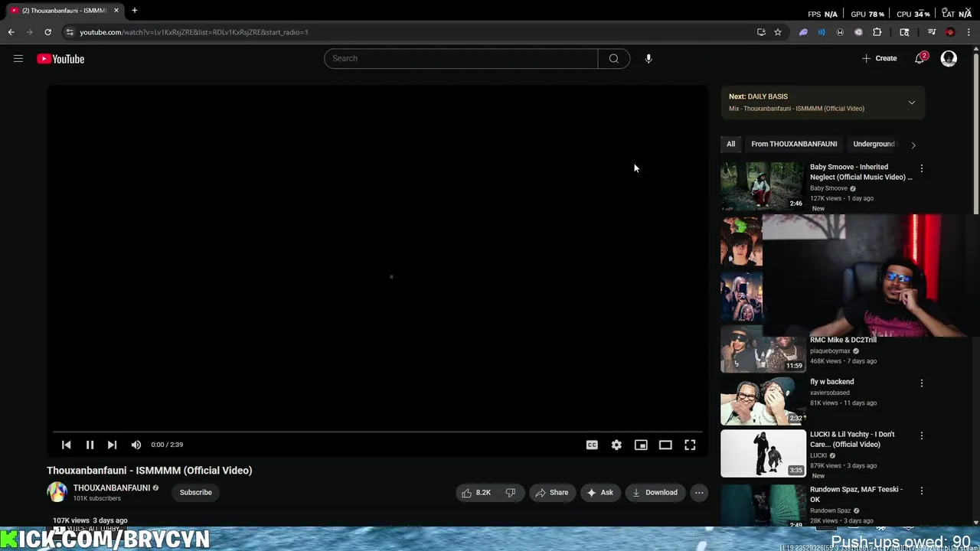Select the All filter chip
This screenshot has height=551, width=980.
click(x=730, y=144)
